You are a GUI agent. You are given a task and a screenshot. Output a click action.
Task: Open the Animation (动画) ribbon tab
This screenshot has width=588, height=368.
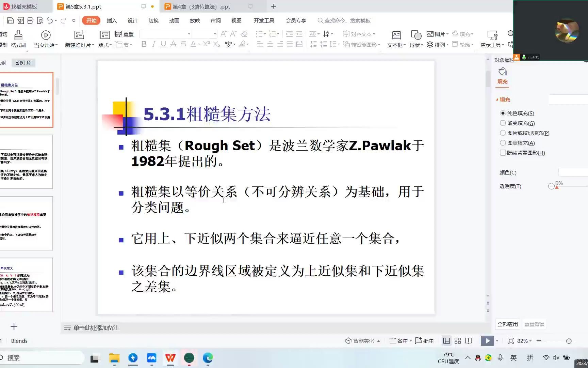[174, 20]
